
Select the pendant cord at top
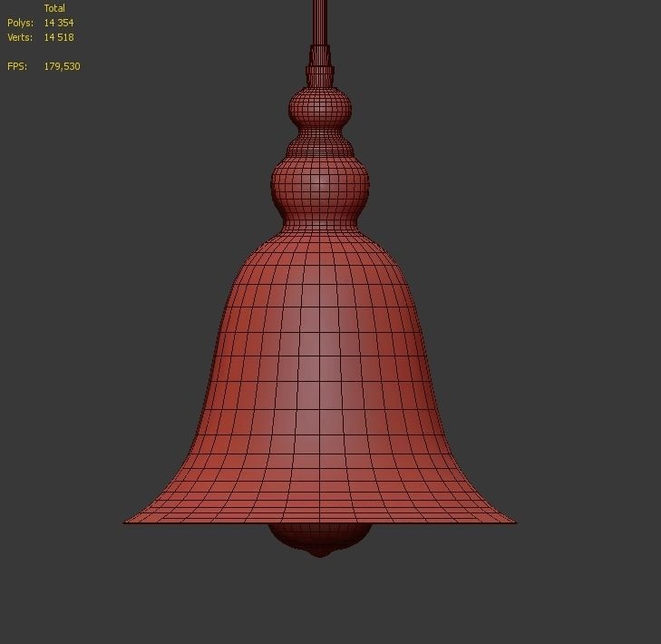pos(320,21)
